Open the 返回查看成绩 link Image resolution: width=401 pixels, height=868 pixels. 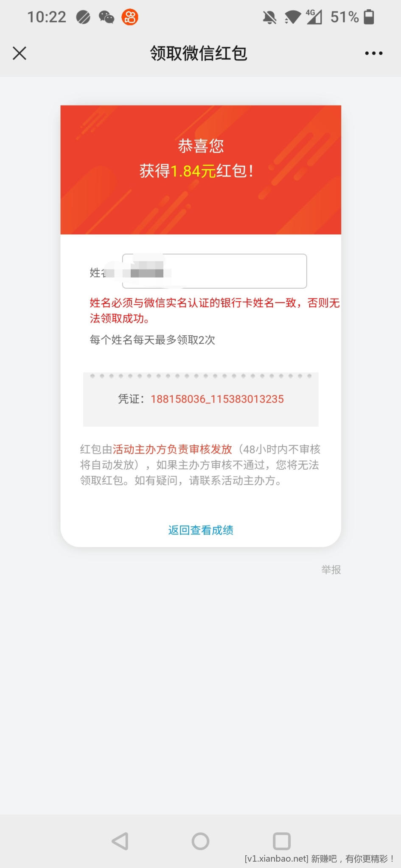[x=201, y=530]
